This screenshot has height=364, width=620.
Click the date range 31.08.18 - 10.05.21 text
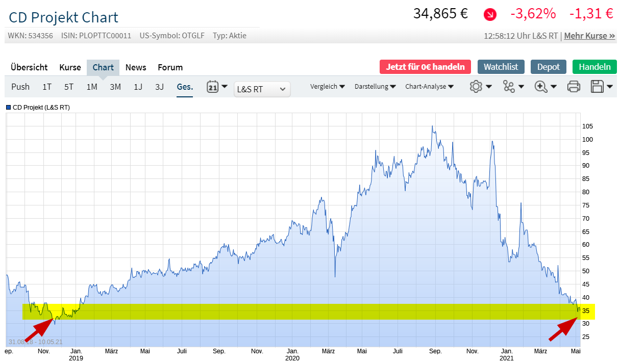pos(35,342)
